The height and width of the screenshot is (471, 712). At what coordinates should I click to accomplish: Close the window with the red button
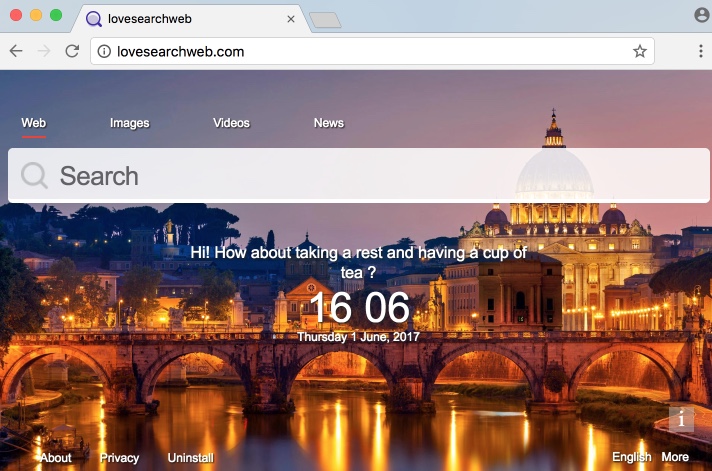[16, 15]
